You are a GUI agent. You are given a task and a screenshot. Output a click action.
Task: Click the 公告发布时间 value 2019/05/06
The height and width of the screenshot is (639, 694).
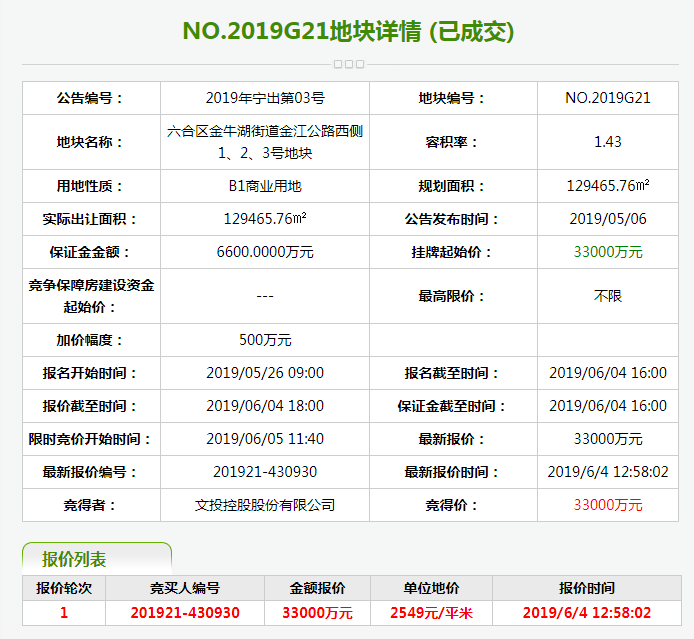[x=608, y=219]
